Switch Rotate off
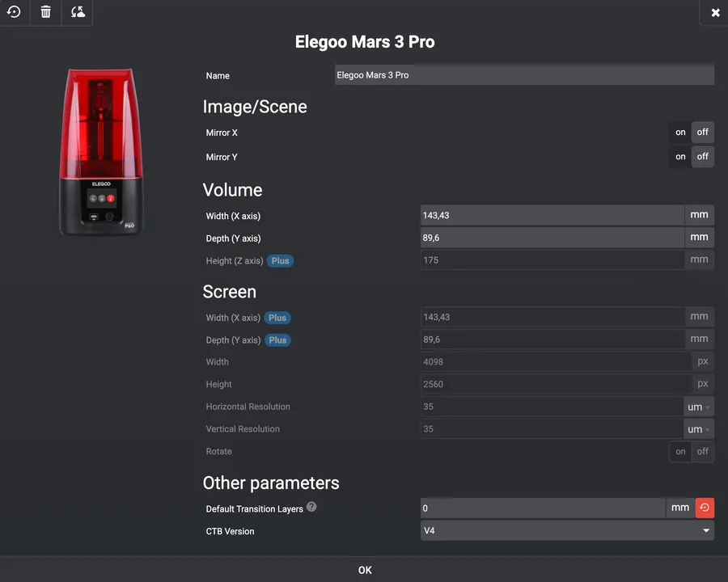Screen dimensions: 728x582 click(x=702, y=452)
